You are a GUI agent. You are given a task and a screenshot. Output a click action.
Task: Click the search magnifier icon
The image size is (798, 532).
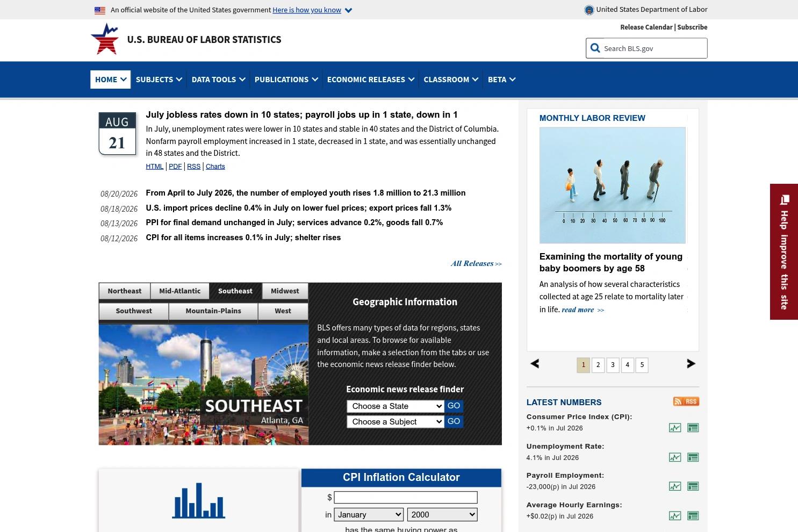point(595,48)
